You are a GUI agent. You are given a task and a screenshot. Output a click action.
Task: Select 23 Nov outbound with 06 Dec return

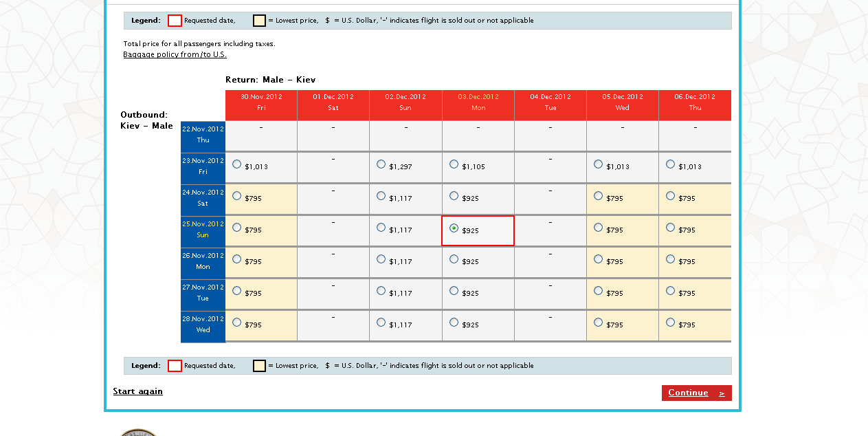(670, 164)
